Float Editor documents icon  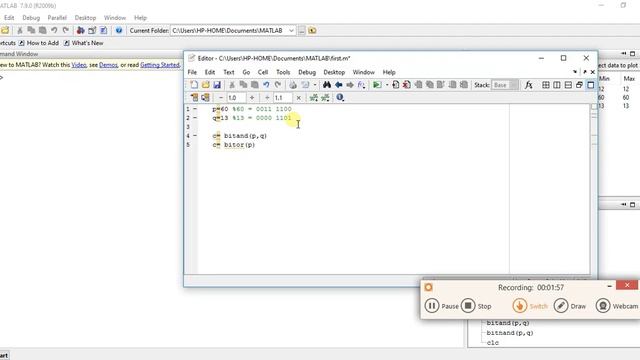pos(579,85)
